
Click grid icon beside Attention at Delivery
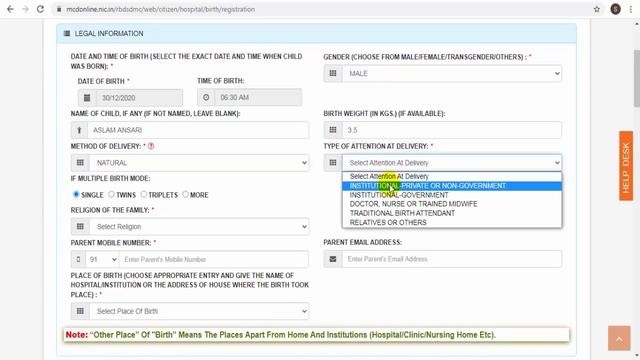pyautogui.click(x=333, y=162)
